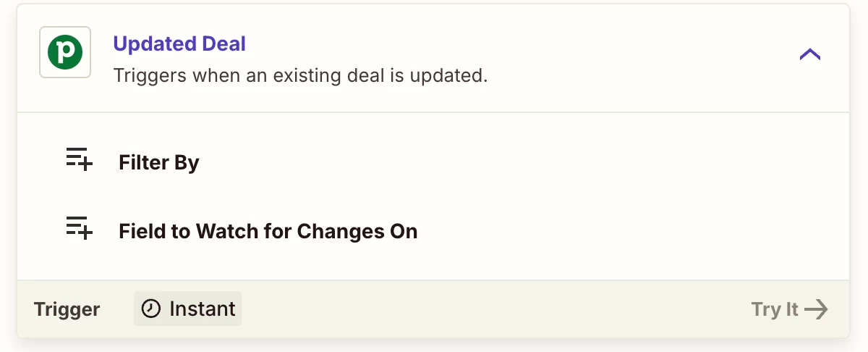The image size is (868, 352).
Task: Click the empty footer area between Instant and Try It
Action: [496, 309]
